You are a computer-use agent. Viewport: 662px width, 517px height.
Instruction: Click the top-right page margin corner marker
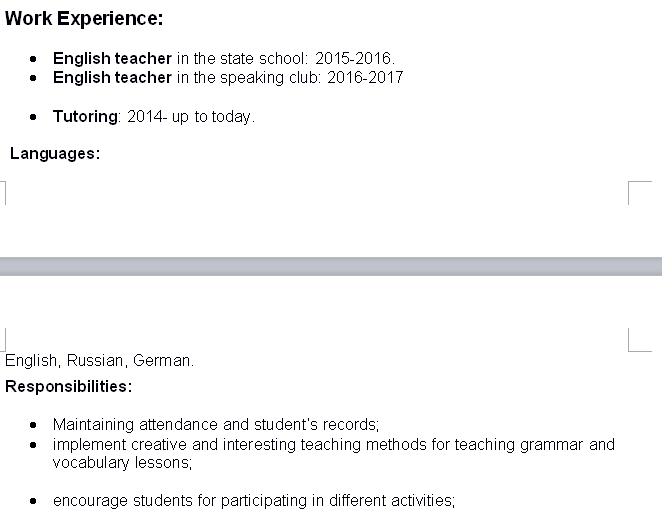pos(640,193)
